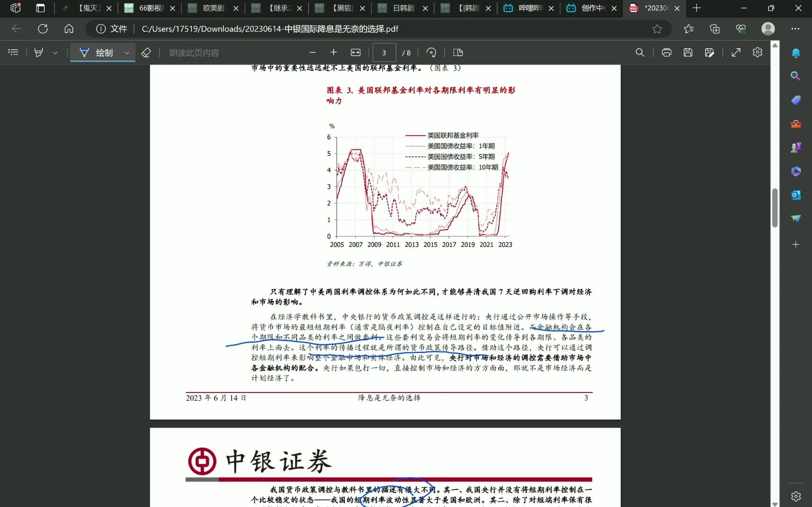Open Outlook in the sidebar
Image resolution: width=812 pixels, height=507 pixels.
(796, 195)
